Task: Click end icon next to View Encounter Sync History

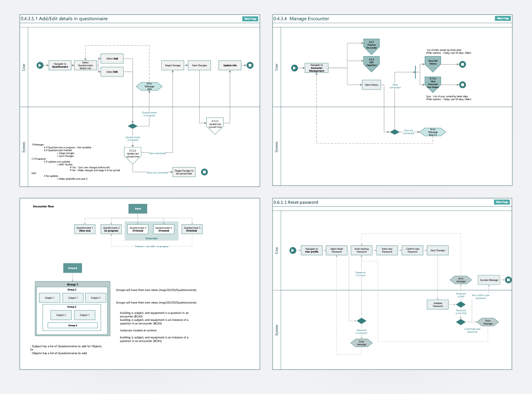Action: tap(462, 85)
